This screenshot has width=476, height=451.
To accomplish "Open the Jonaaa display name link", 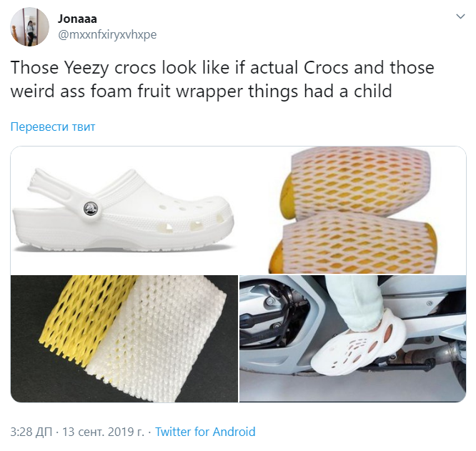I will [x=77, y=19].
